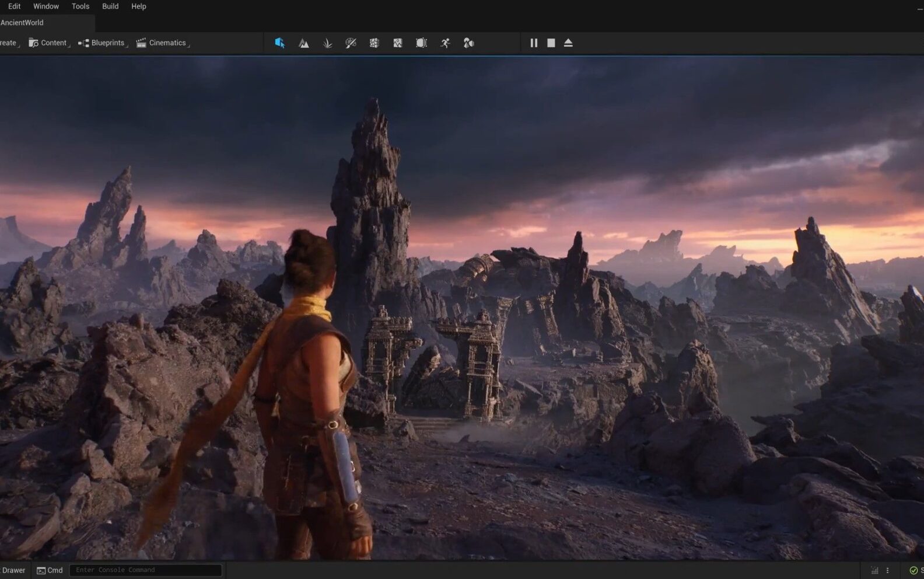Select the Foliage mode icon
Image resolution: width=924 pixels, height=579 pixels.
click(x=327, y=43)
